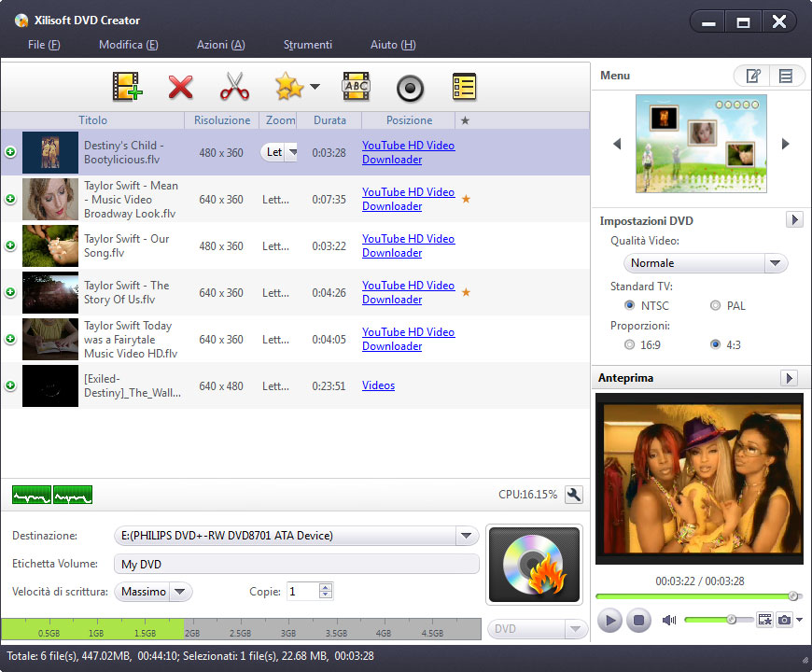
Task: Click the burn DVD flame button
Action: point(535,565)
